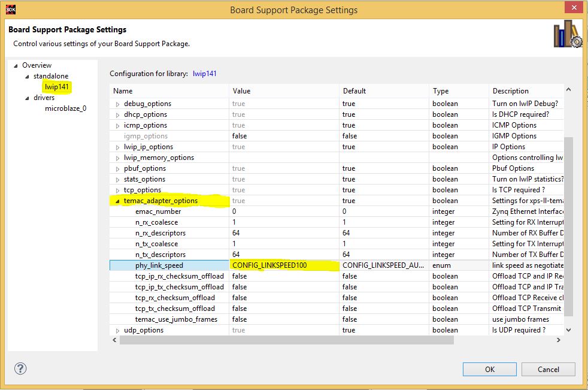
Task: Expand the udp_options row
Action: (117, 331)
